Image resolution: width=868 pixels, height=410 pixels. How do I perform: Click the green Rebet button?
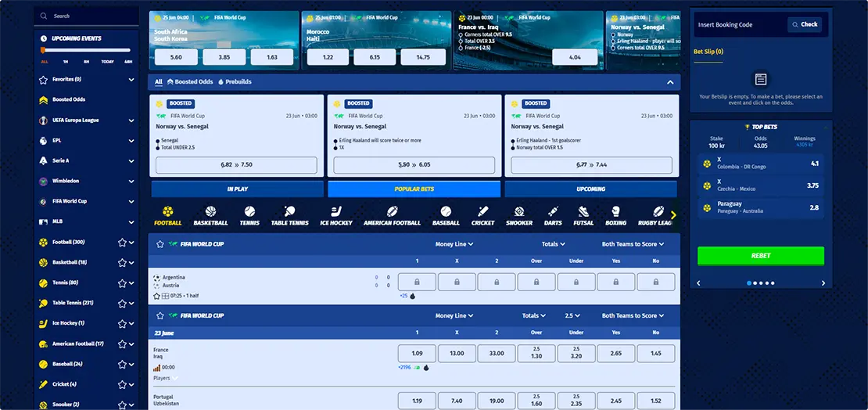pos(761,256)
